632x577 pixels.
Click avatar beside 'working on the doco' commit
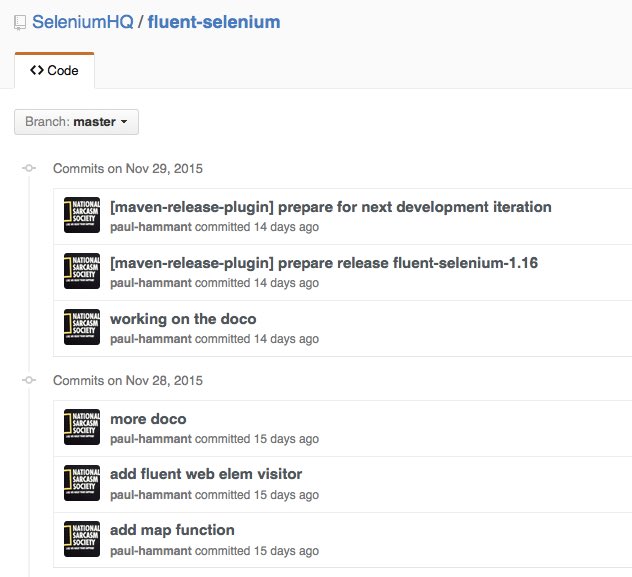point(82,328)
